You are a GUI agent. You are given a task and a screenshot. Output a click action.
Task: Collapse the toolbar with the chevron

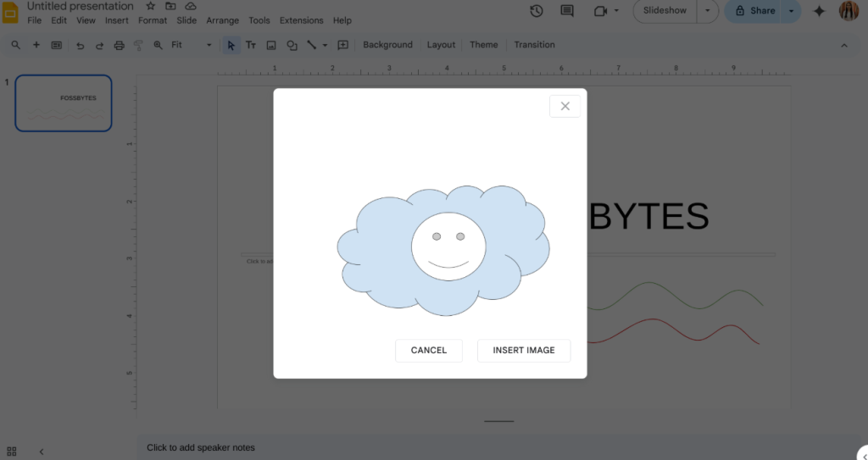click(x=843, y=45)
